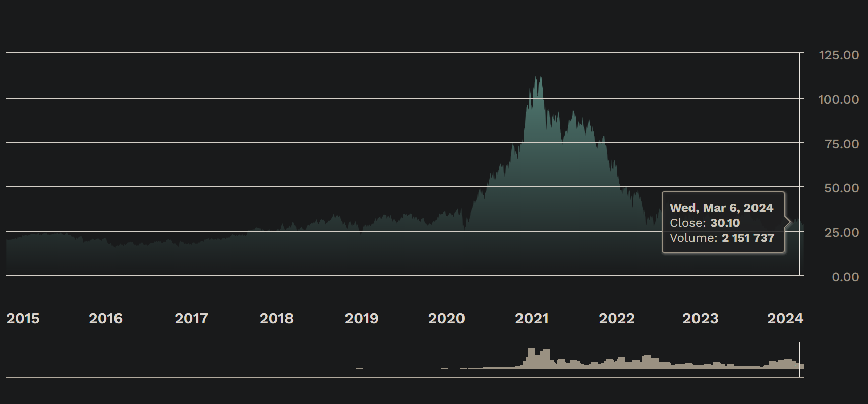Click the tooltip date Wed, Mar 6, 2024
Viewport: 868px width, 404px height.
(x=721, y=208)
